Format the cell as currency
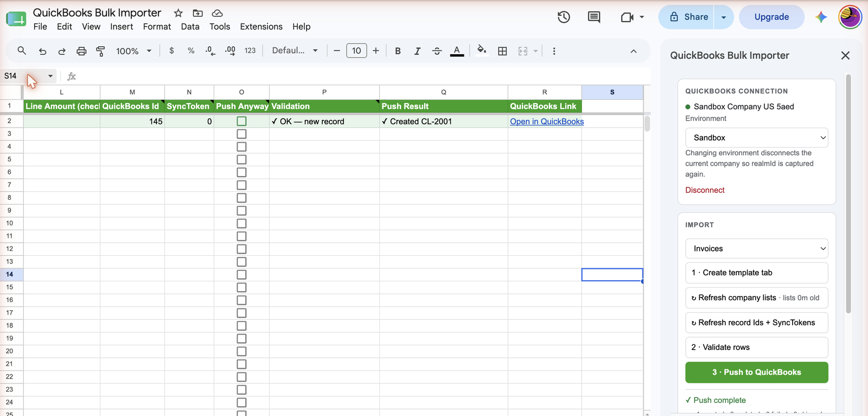Screen dimensions: 868x416 (171, 51)
